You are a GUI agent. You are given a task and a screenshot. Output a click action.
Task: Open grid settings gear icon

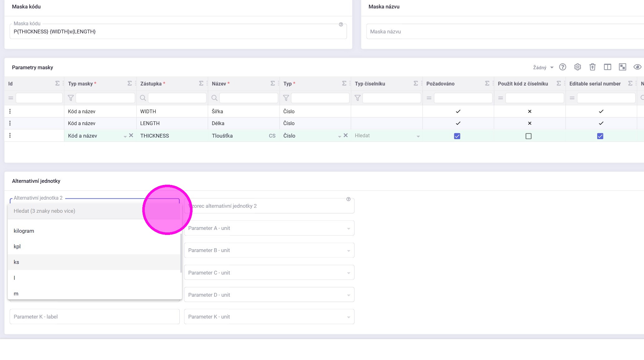(x=577, y=67)
